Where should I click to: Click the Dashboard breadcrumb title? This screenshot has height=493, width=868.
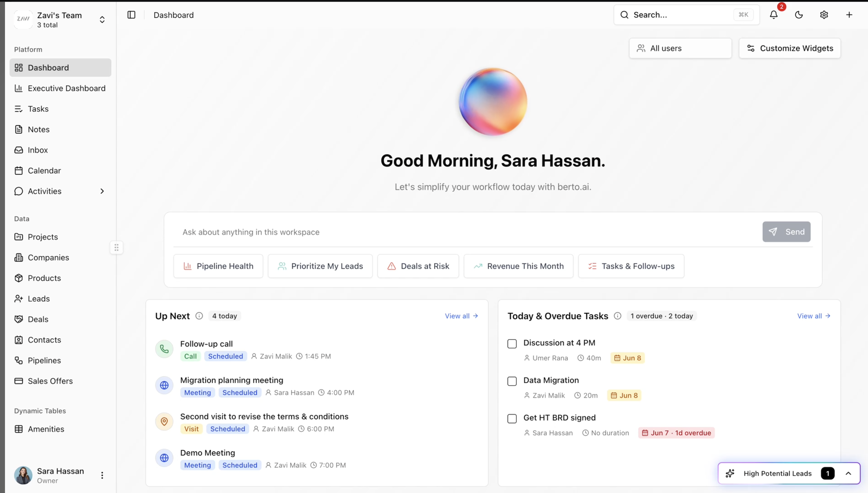pos(174,15)
